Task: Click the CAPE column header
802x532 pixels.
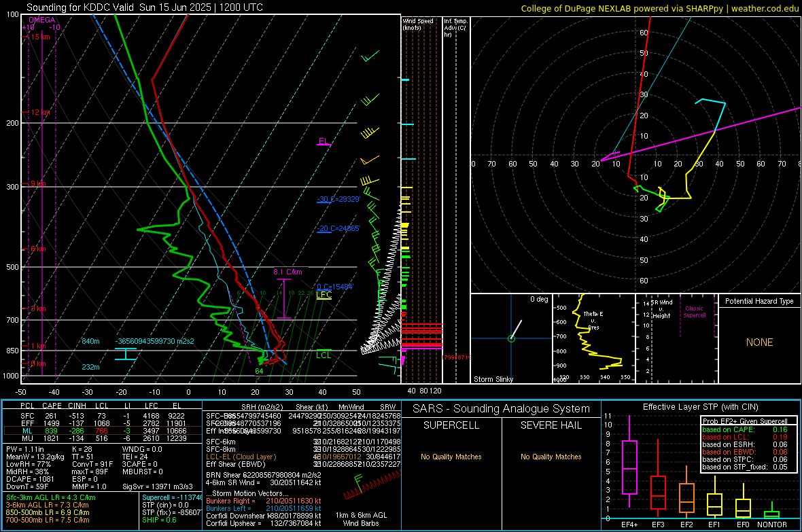Action: click(x=52, y=406)
